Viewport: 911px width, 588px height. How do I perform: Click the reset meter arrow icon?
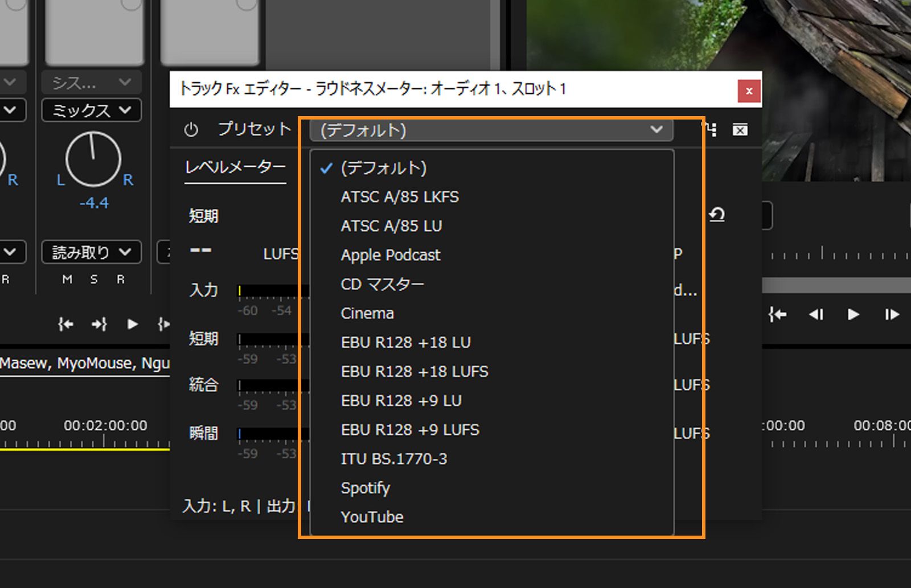pos(717,215)
